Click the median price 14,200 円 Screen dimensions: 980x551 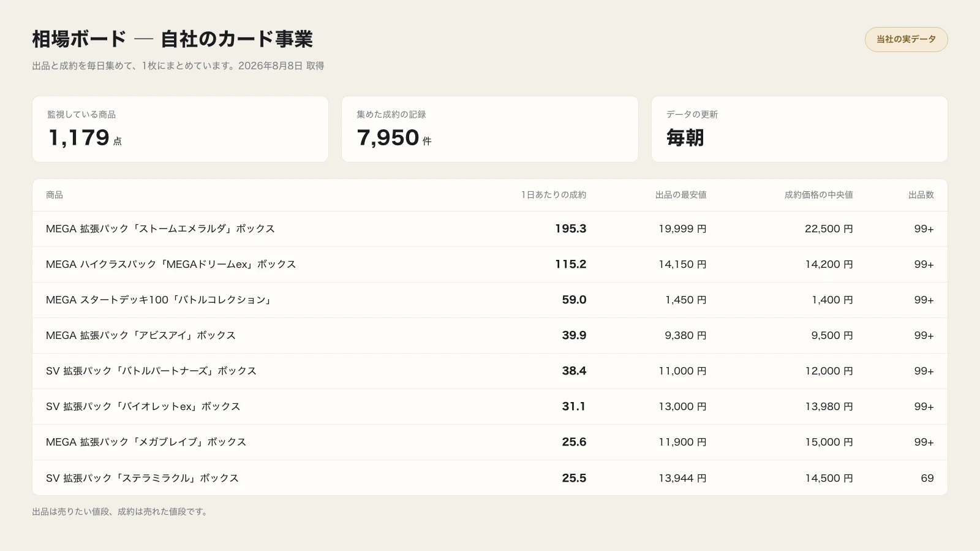pyautogui.click(x=829, y=264)
